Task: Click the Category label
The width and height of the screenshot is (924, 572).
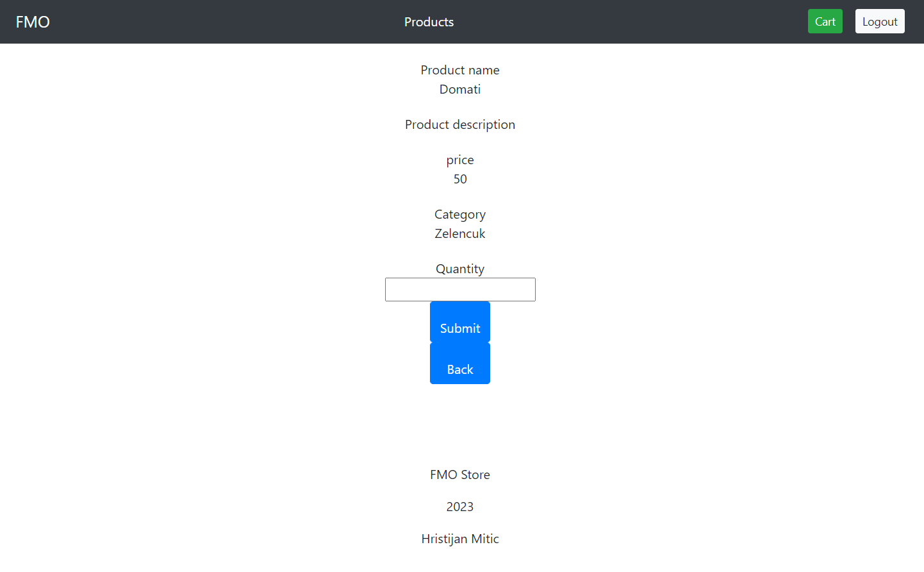Action: click(x=460, y=214)
